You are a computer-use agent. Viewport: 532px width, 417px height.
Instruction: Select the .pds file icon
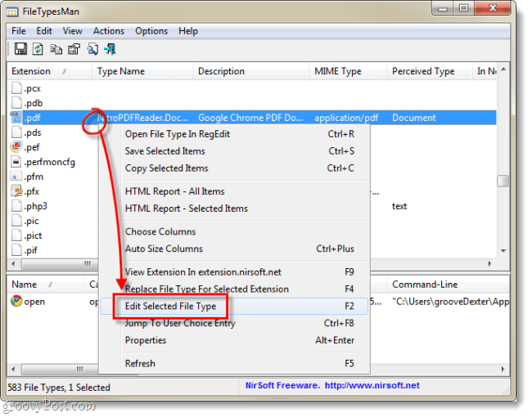coord(16,132)
